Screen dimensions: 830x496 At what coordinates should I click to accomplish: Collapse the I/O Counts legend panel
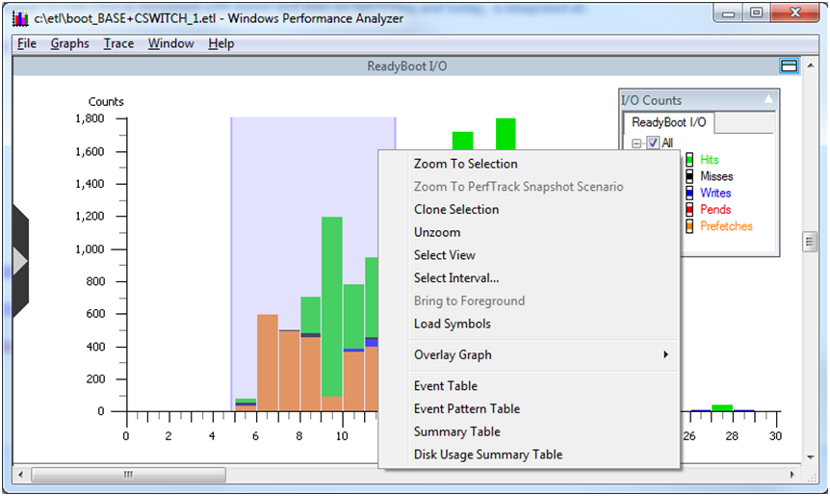click(768, 99)
